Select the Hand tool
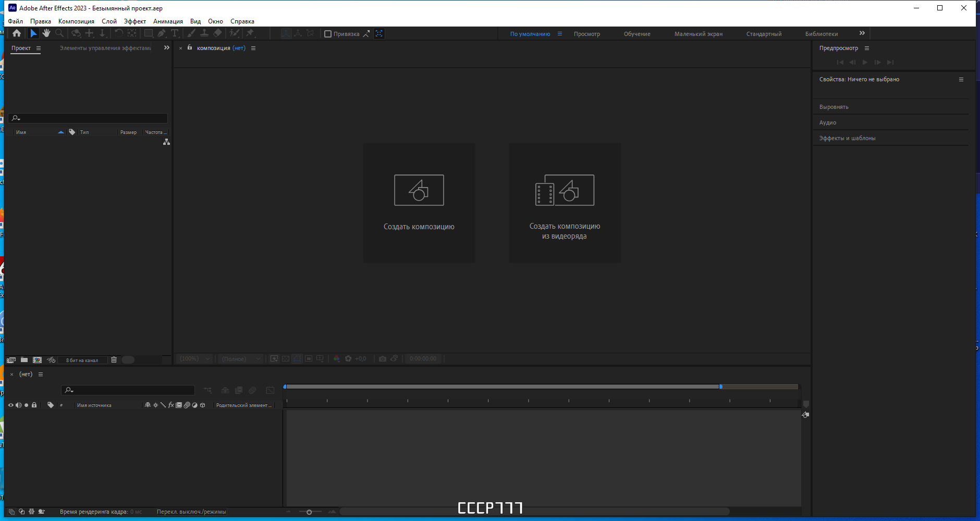This screenshot has width=980, height=521. (x=46, y=33)
